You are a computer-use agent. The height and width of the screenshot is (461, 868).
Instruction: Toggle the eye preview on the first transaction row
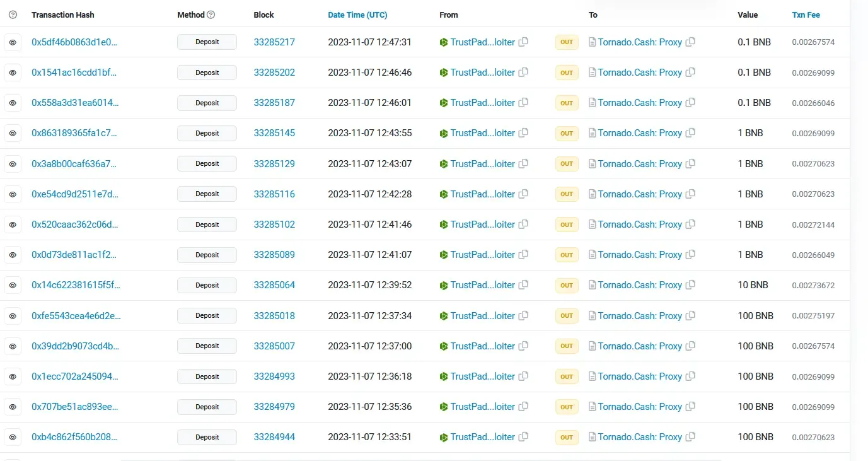[x=13, y=42]
